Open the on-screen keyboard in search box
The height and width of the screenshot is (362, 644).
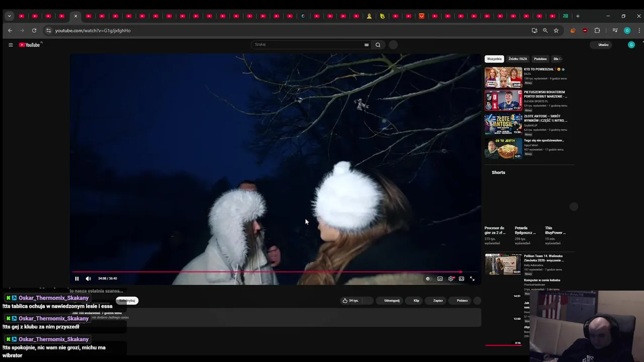pos(366,45)
